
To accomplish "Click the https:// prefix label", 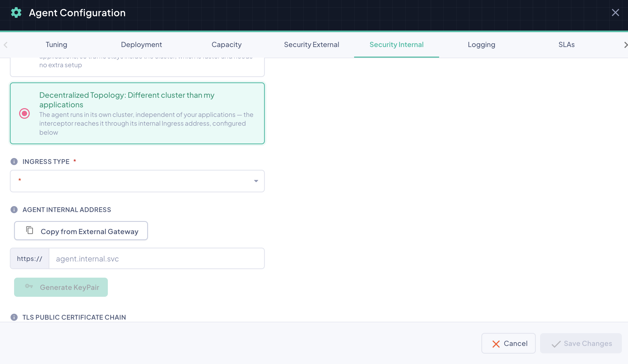I will [x=29, y=259].
